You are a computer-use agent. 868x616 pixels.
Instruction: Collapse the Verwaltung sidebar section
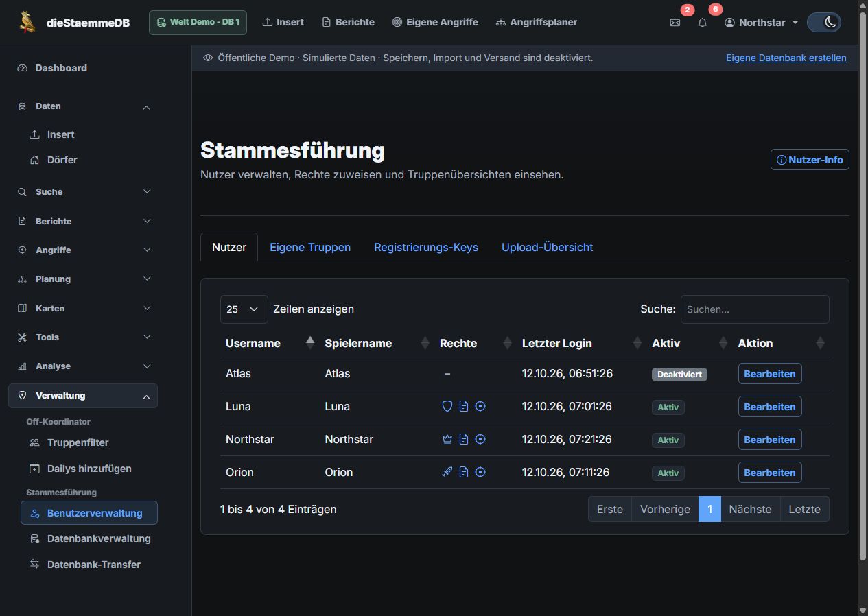(82, 396)
